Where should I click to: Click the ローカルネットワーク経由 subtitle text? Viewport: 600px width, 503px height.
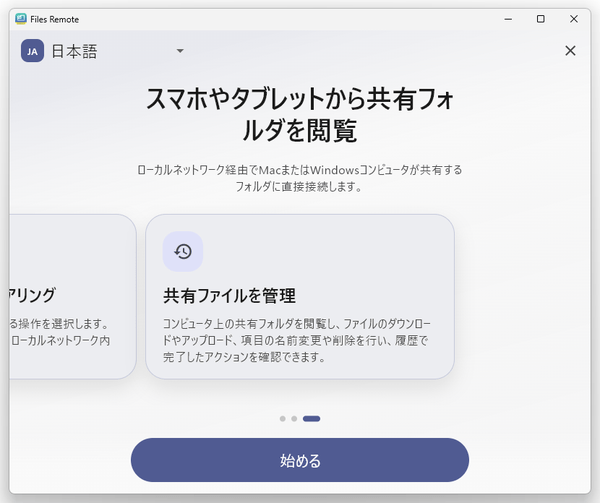pyautogui.click(x=300, y=178)
